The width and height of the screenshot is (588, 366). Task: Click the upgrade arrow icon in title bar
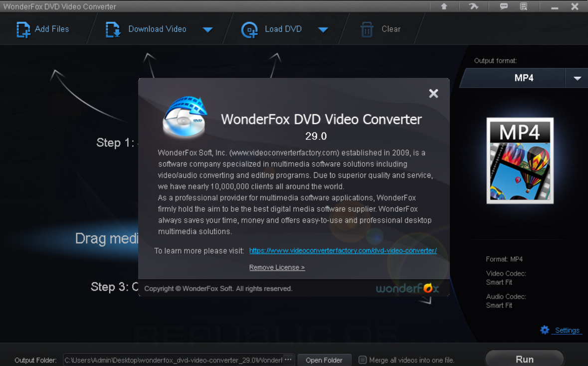444,6
